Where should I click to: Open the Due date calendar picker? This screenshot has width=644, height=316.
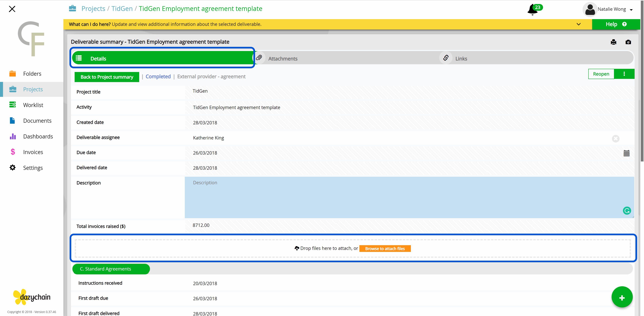point(626,153)
